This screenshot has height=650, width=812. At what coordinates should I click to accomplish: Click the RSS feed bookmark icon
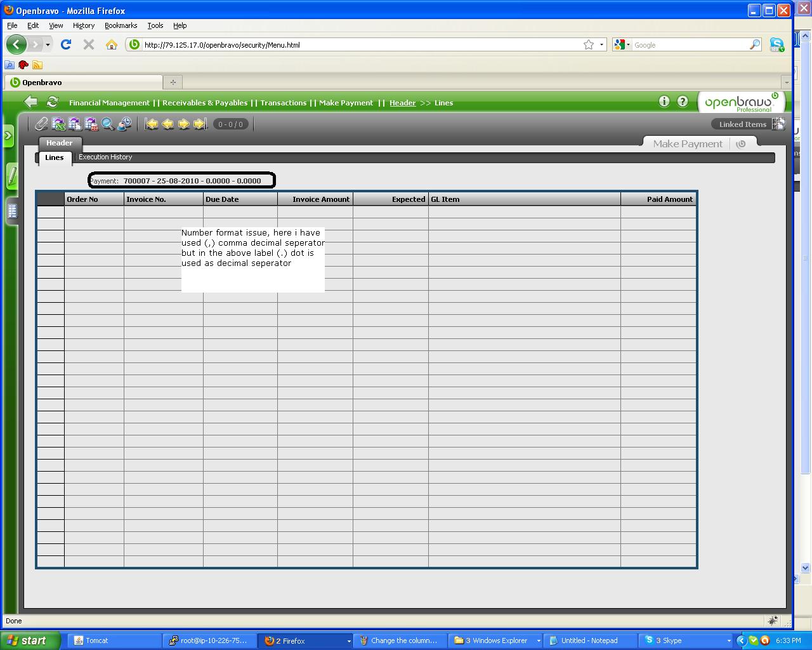[x=37, y=65]
